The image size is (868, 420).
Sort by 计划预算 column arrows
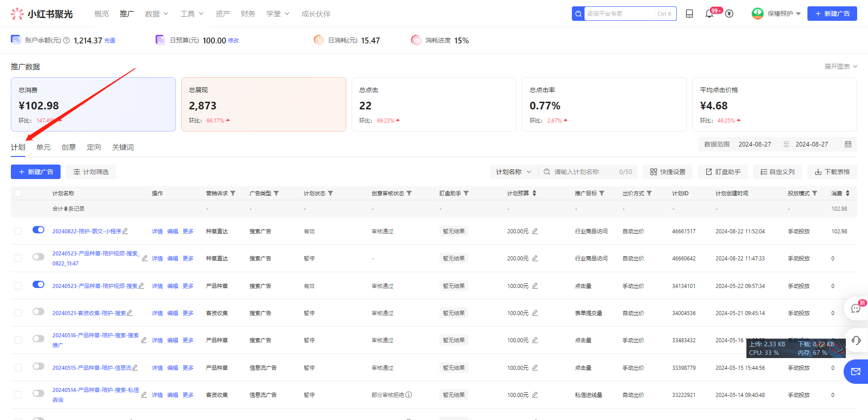point(534,193)
